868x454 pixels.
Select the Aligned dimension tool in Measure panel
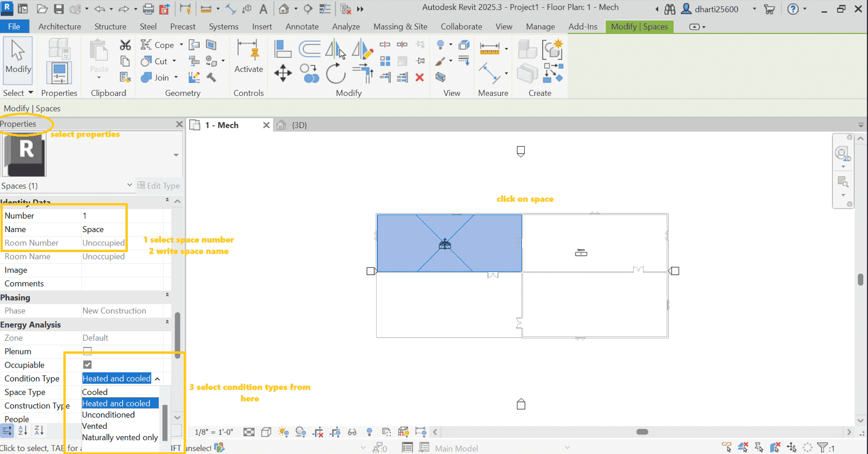(x=490, y=49)
